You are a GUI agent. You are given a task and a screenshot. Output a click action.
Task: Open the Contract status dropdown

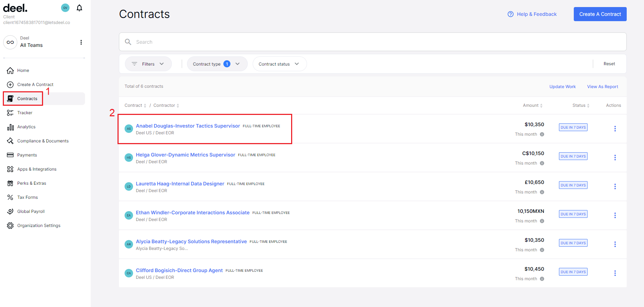pyautogui.click(x=279, y=64)
